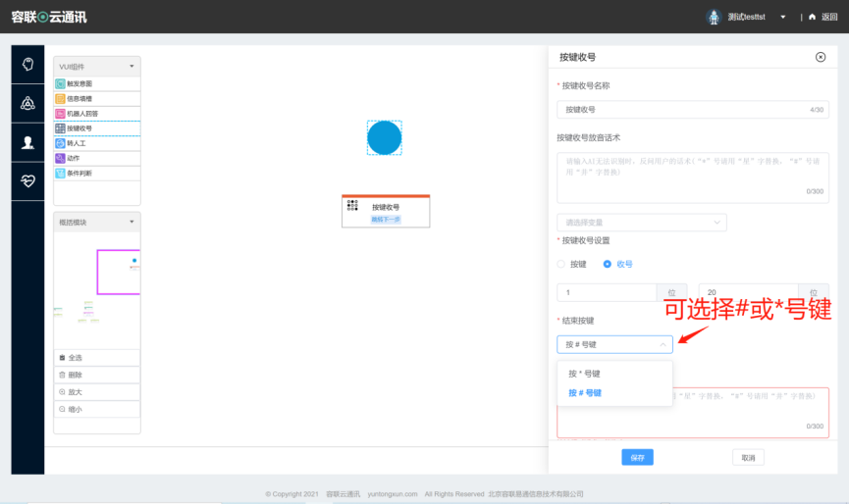Click the 测试testtst username
The width and height of the screenshot is (849, 504).
(746, 17)
